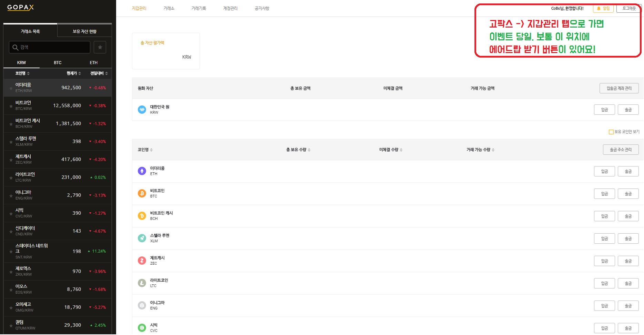Select the ETH market tab
Image resolution: width=644 pixels, height=335 pixels.
coord(94,63)
